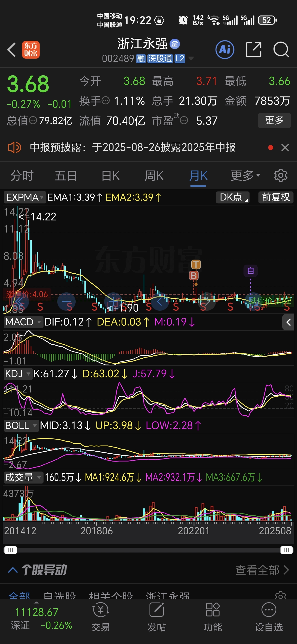Tap the 市盈 info icon
Image resolution: width=297 pixels, height=644 pixels.
pos(184,121)
